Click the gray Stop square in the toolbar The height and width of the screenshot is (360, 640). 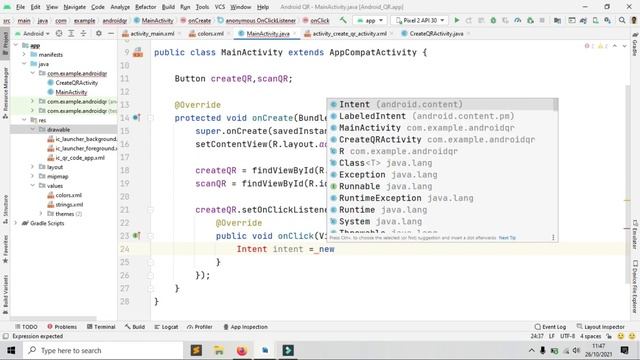click(542, 20)
